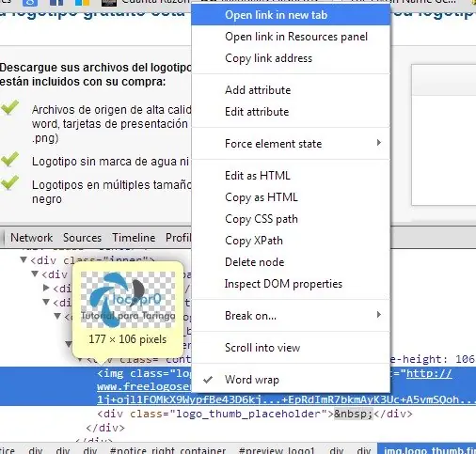This screenshot has height=454, width=476.
Task: Click the checkmark beside 'Logotipos en múltiples'
Action: pos(9,182)
